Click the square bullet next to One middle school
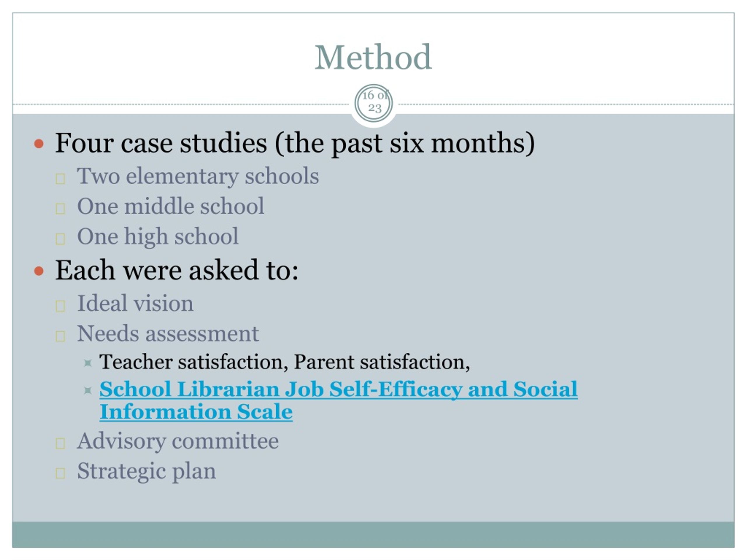747x560 pixels. point(60,209)
